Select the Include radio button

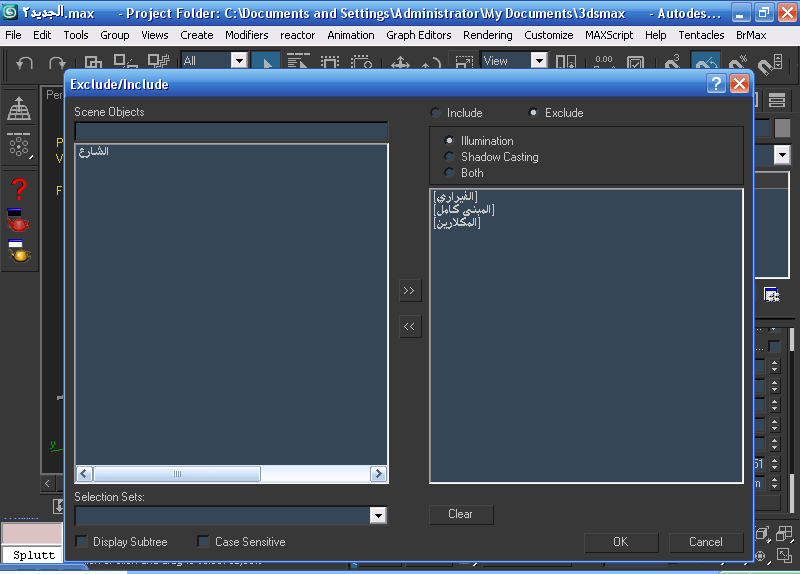(435, 113)
